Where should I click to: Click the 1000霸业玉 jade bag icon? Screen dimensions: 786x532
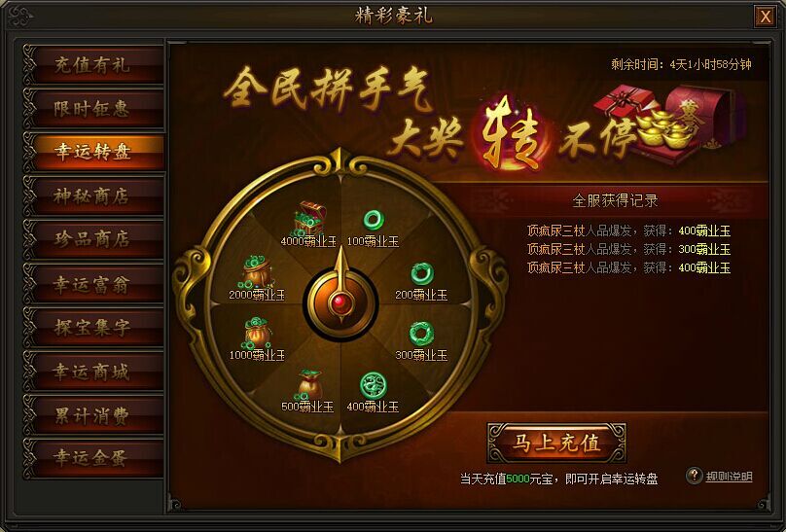click(x=257, y=333)
